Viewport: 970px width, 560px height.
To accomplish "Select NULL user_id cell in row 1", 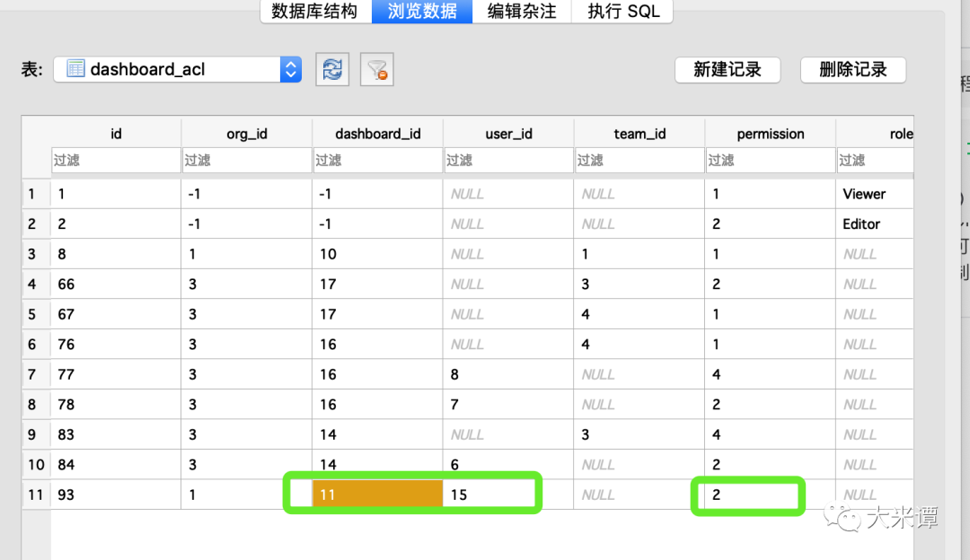I will pyautogui.click(x=508, y=194).
